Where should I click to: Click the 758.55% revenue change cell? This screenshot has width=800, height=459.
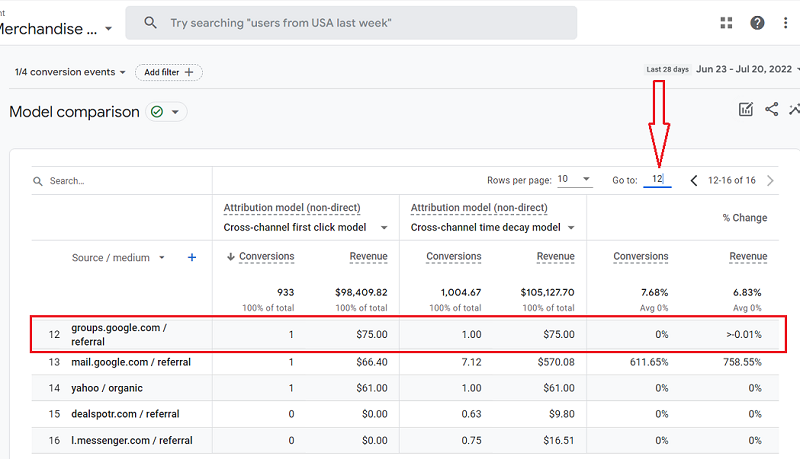[x=742, y=362]
